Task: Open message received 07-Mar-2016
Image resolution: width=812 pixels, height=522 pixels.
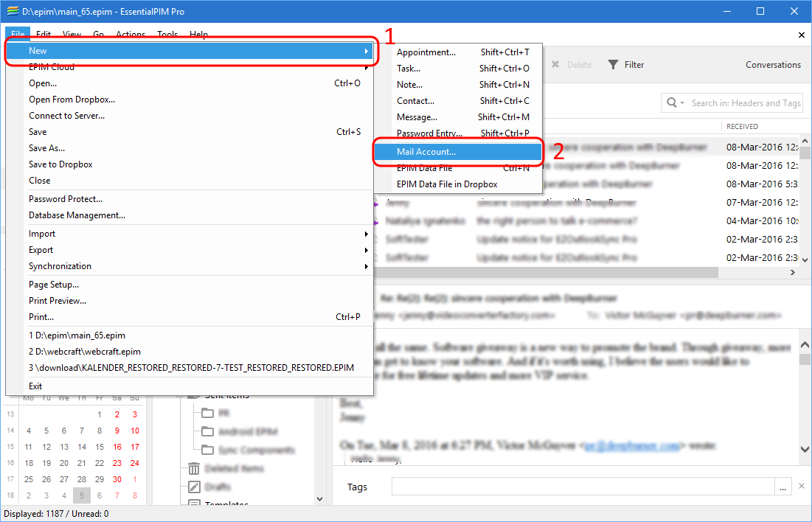Action: pos(586,203)
